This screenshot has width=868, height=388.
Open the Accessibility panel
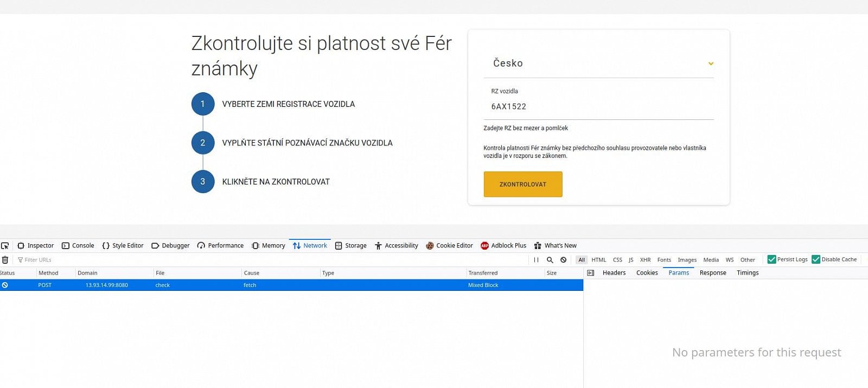(x=397, y=246)
